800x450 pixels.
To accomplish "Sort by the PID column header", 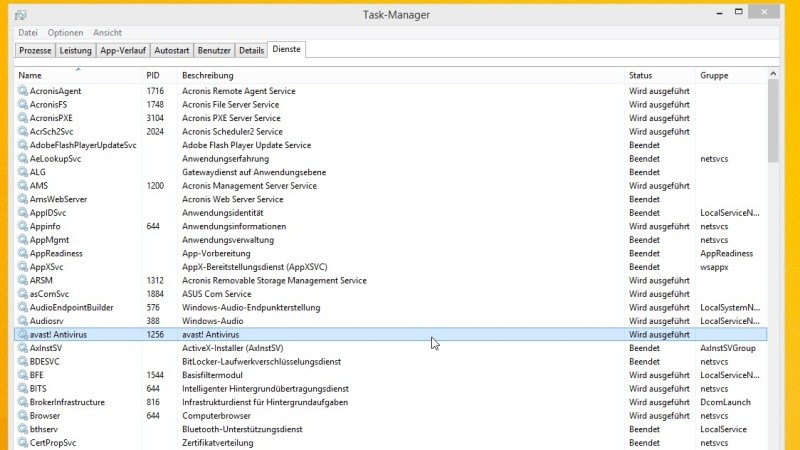I will (x=158, y=76).
